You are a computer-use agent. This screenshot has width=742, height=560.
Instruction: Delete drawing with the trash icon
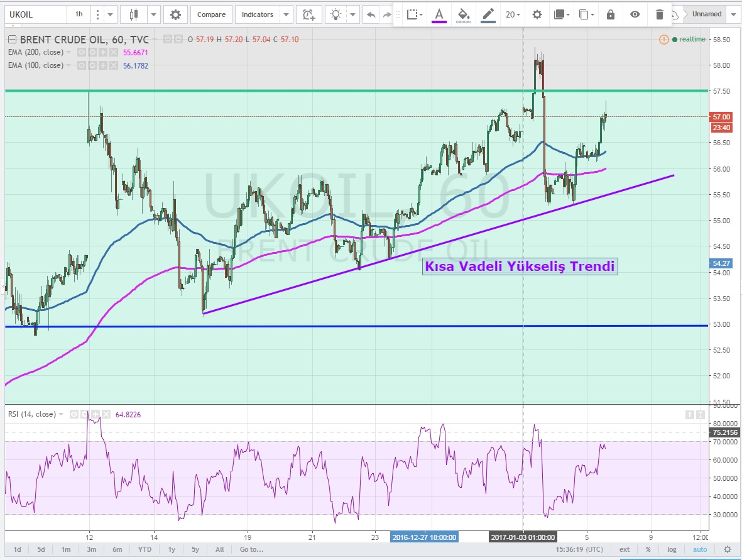659,14
